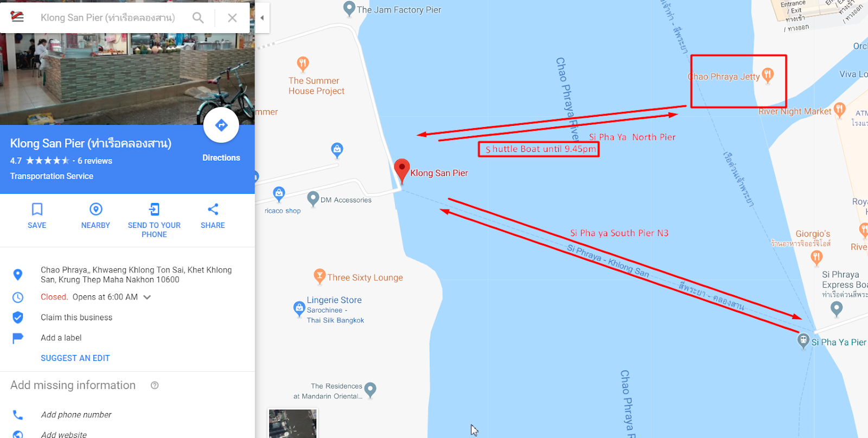Image resolution: width=868 pixels, height=438 pixels.
Task: Click the search magnifier icon
Action: [x=198, y=18]
